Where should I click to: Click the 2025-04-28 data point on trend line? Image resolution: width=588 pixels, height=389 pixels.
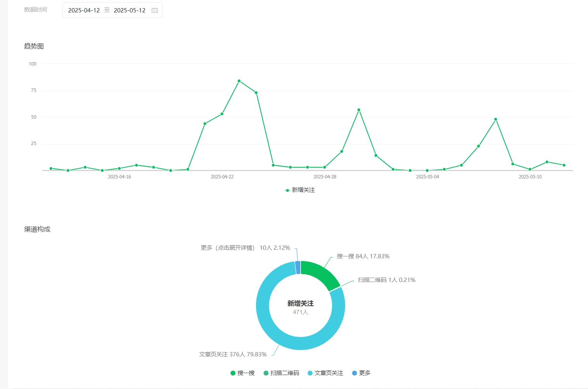(325, 168)
